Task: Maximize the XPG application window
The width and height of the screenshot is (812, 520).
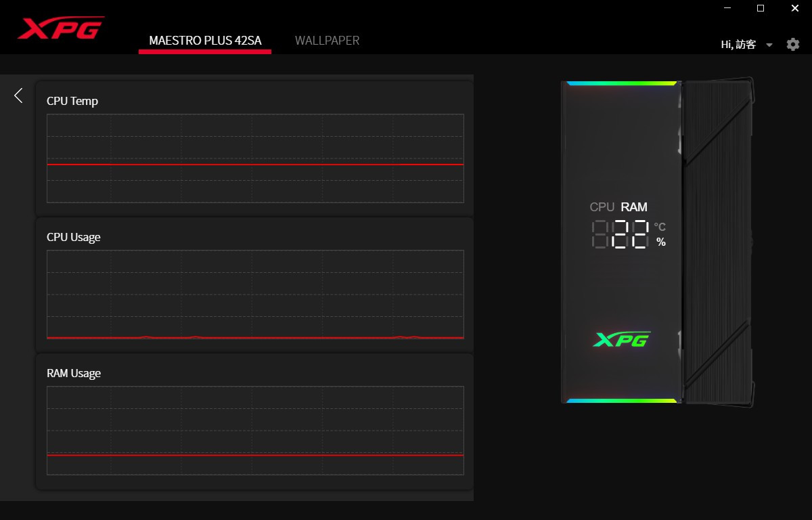Action: (761, 8)
